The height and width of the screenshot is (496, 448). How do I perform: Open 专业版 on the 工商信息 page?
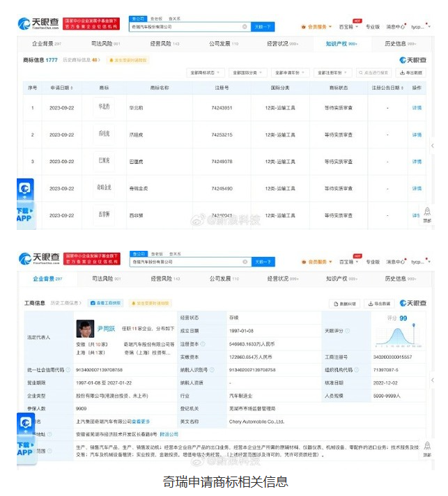(x=373, y=262)
